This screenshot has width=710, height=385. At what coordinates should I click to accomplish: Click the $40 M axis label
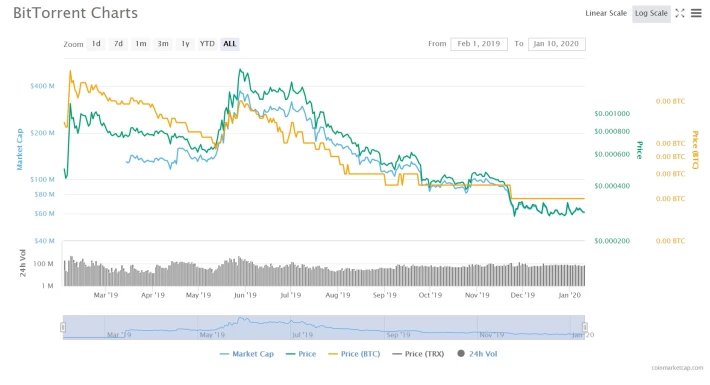[x=44, y=241]
